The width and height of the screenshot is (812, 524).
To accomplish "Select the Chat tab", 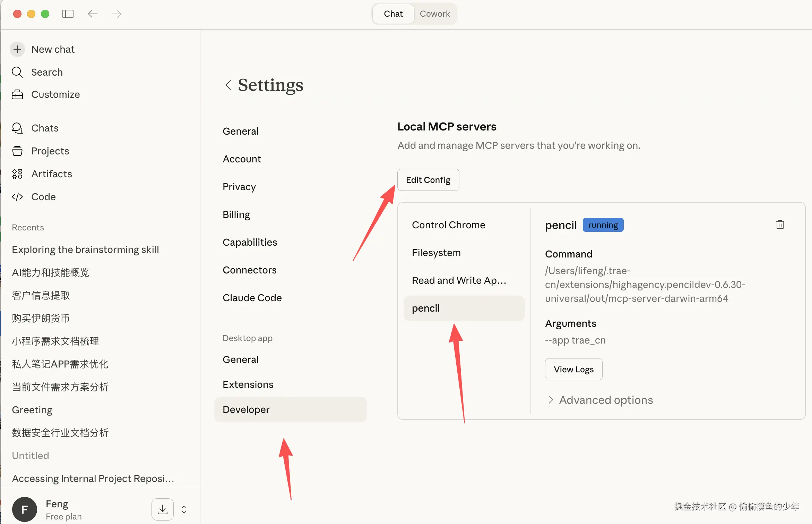I will (393, 14).
